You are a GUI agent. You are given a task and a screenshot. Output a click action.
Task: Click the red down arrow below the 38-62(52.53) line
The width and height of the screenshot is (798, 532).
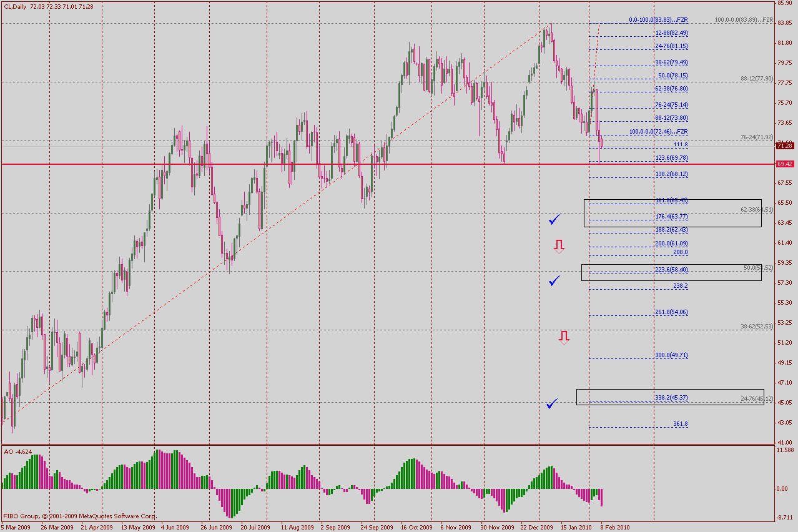tap(564, 337)
